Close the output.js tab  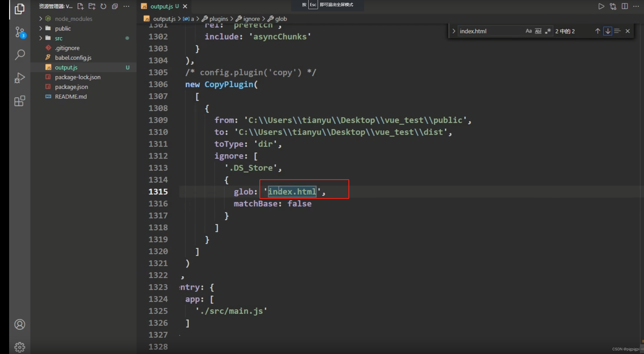point(185,6)
